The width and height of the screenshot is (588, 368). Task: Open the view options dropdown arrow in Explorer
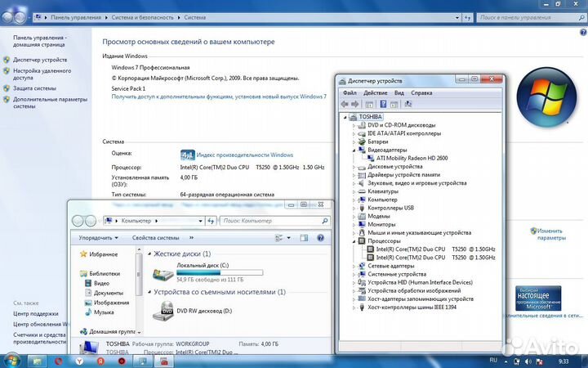pos(289,238)
